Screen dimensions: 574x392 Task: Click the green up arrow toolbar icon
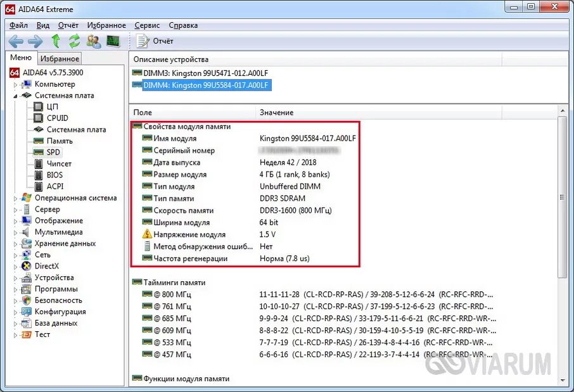point(56,41)
